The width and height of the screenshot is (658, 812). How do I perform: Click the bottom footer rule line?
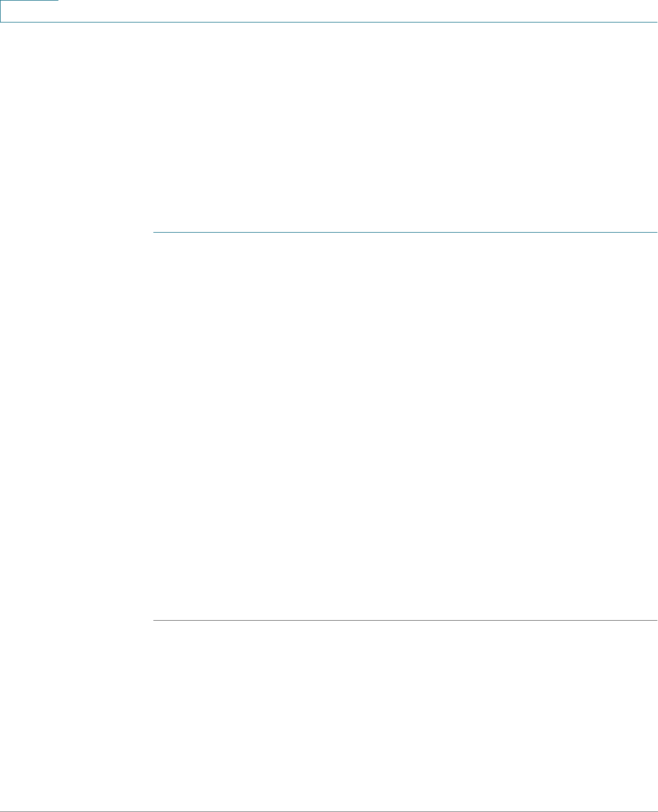pyautogui.click(x=329, y=811)
